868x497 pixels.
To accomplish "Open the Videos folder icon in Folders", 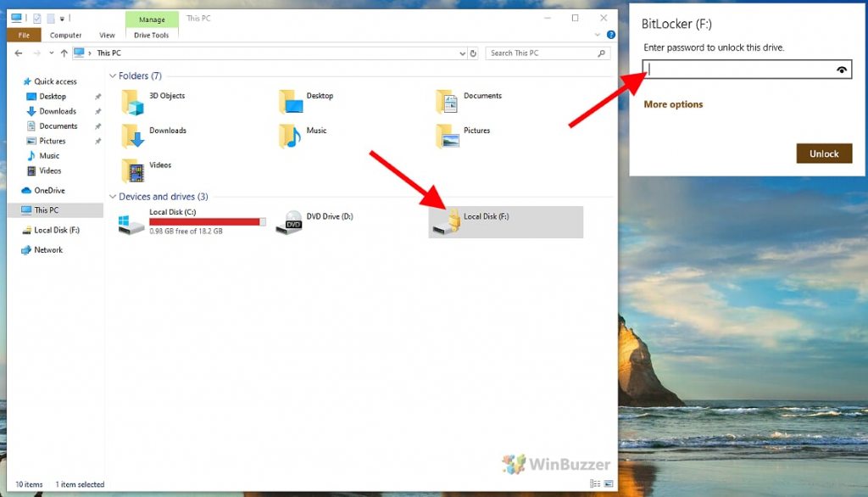I will (x=132, y=170).
